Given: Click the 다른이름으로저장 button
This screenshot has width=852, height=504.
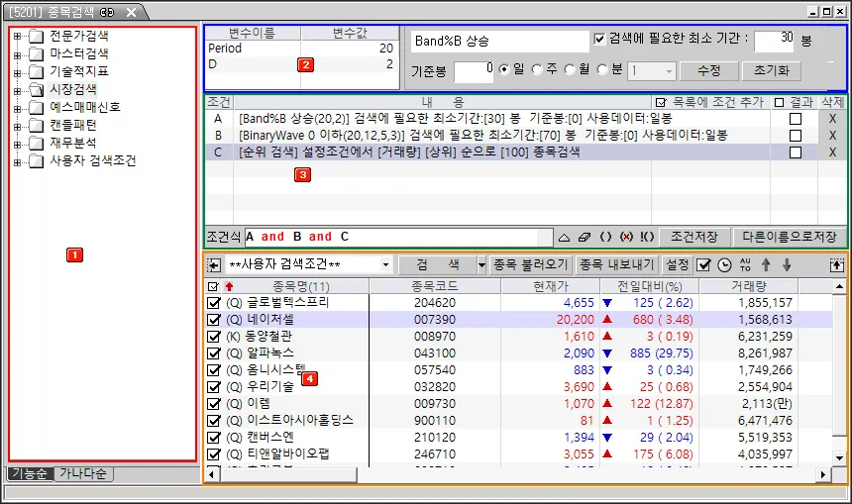Looking at the screenshot, I should click(789, 237).
